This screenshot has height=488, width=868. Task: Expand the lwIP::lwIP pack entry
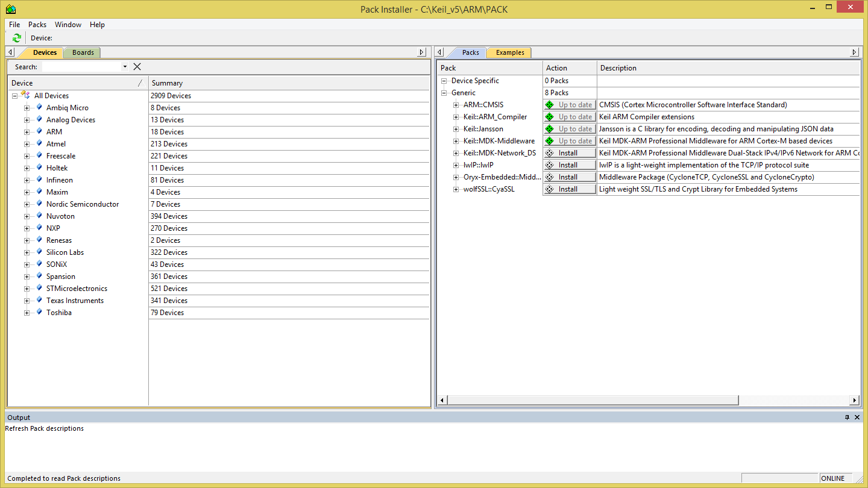click(456, 165)
